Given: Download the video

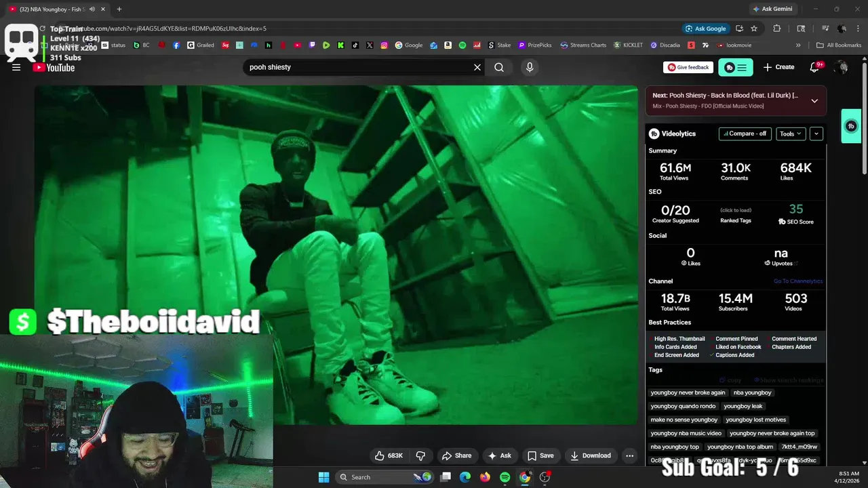Looking at the screenshot, I should tap(590, 455).
